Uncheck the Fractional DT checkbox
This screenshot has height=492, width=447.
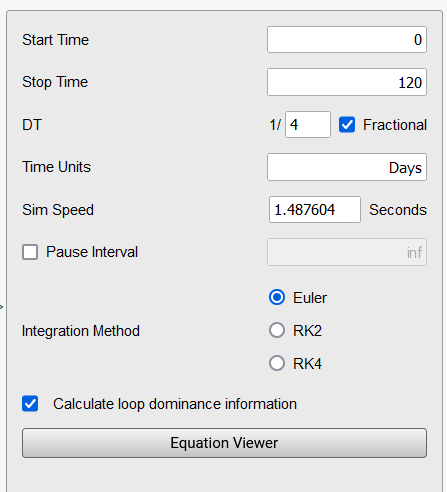347,125
